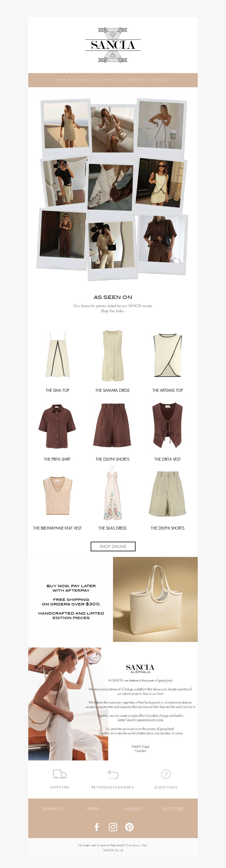Click the questions help icon
Image resolution: width=226 pixels, height=868 pixels.
tap(166, 774)
